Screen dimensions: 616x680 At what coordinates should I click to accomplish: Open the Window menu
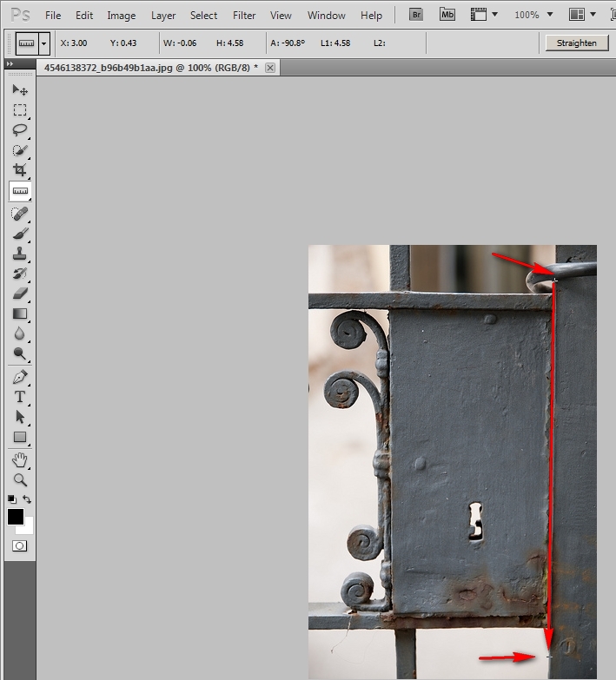pyautogui.click(x=326, y=15)
